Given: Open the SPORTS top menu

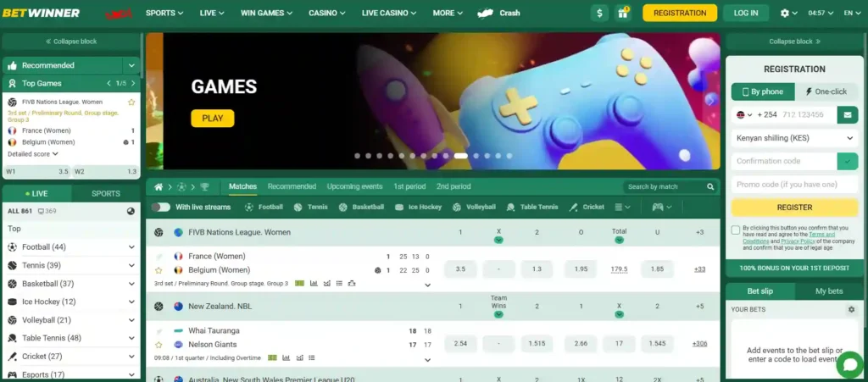Looking at the screenshot, I should (x=164, y=13).
